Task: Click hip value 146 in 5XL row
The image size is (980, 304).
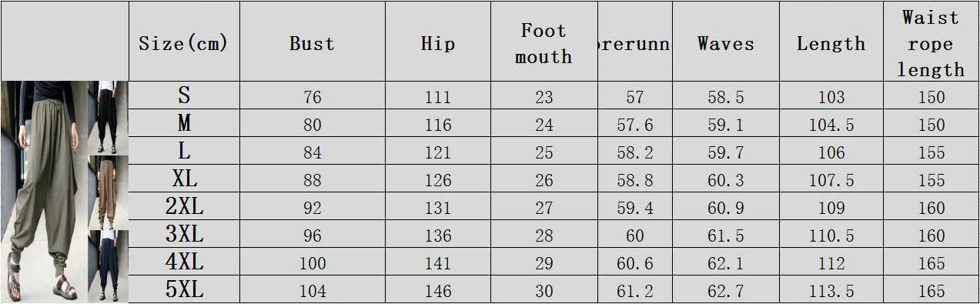Action: point(438,291)
